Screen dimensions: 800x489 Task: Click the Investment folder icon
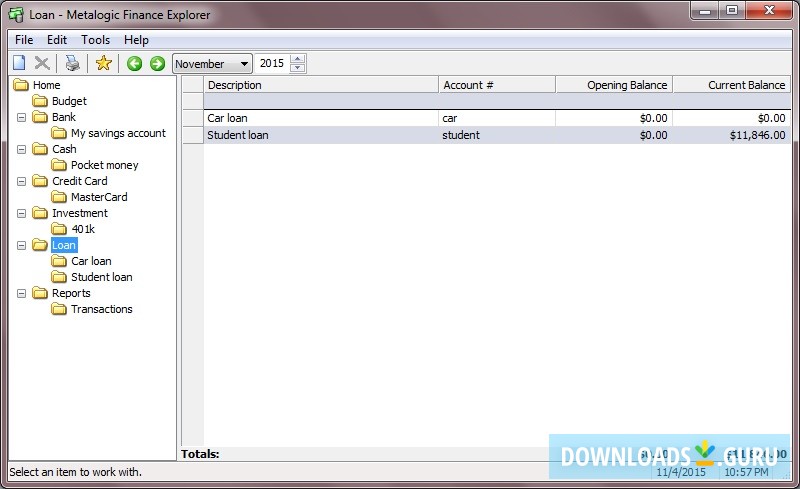point(40,213)
